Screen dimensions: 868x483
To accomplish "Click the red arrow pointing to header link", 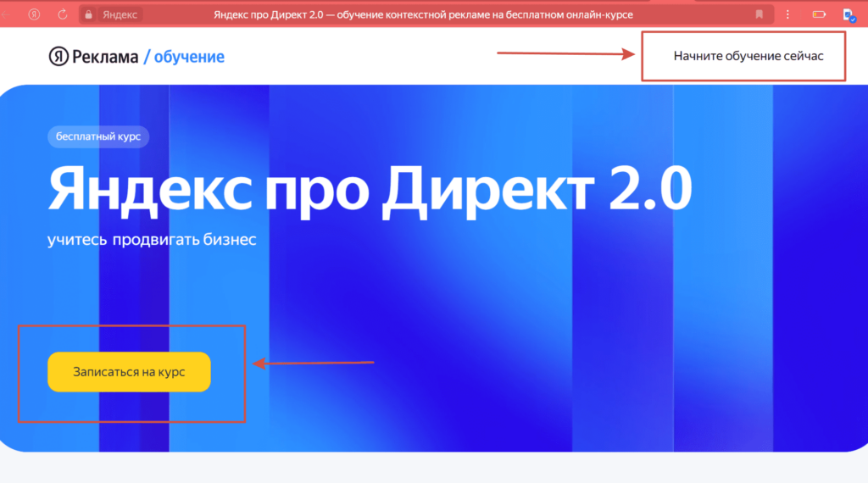I will pyautogui.click(x=565, y=54).
